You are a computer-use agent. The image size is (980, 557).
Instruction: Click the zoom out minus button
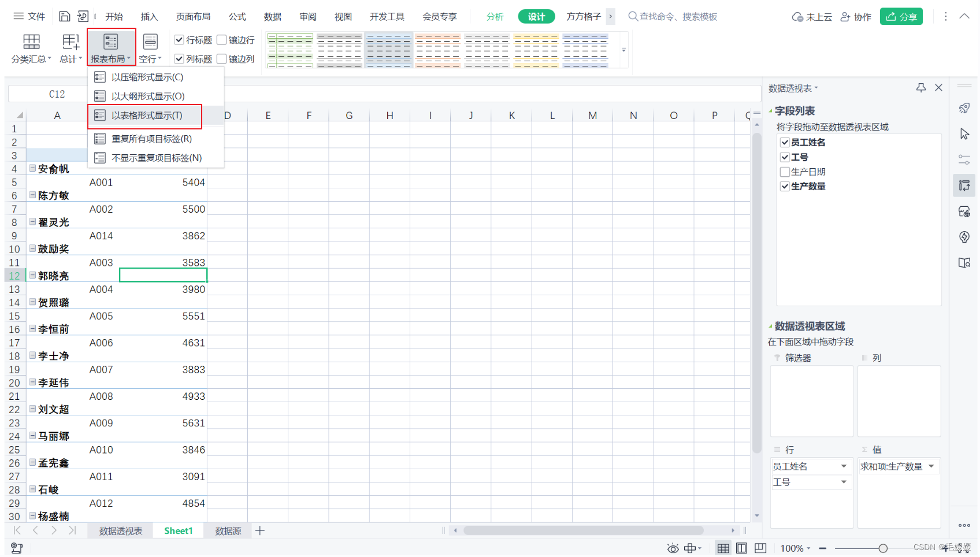[822, 548]
